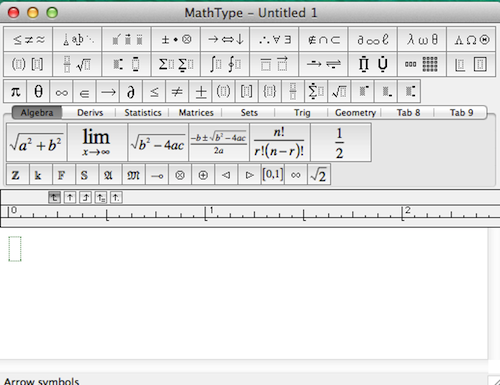Insert square root template in small bar
The height and width of the screenshot is (385, 500).
coord(339,91)
